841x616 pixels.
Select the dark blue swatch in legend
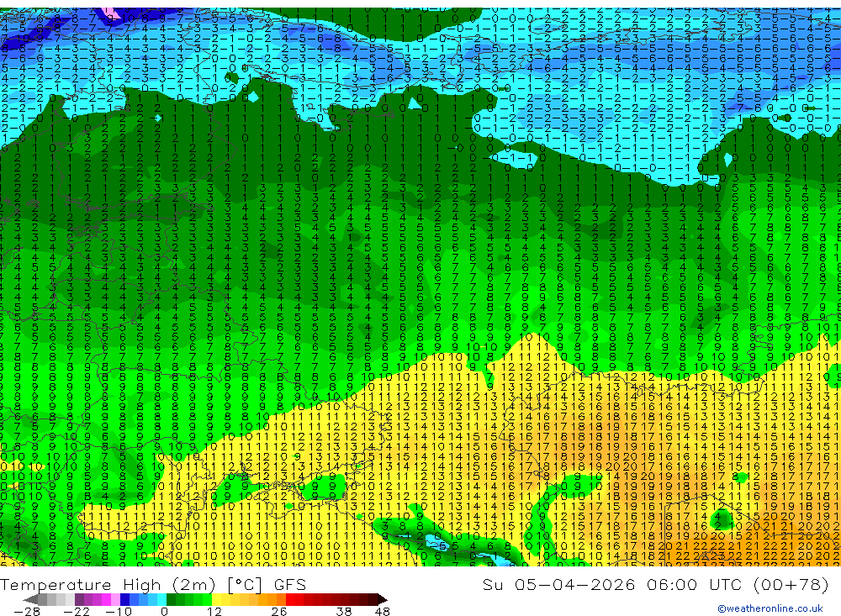tap(124, 600)
